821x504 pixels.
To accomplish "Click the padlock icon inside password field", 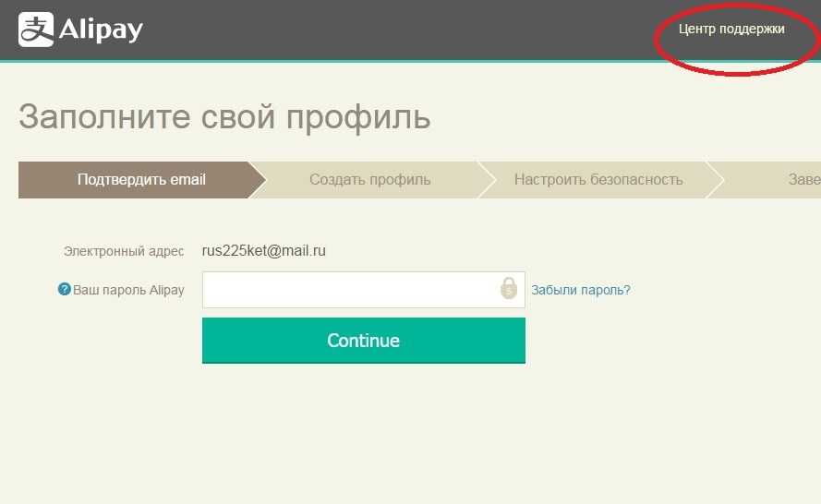I will point(509,289).
